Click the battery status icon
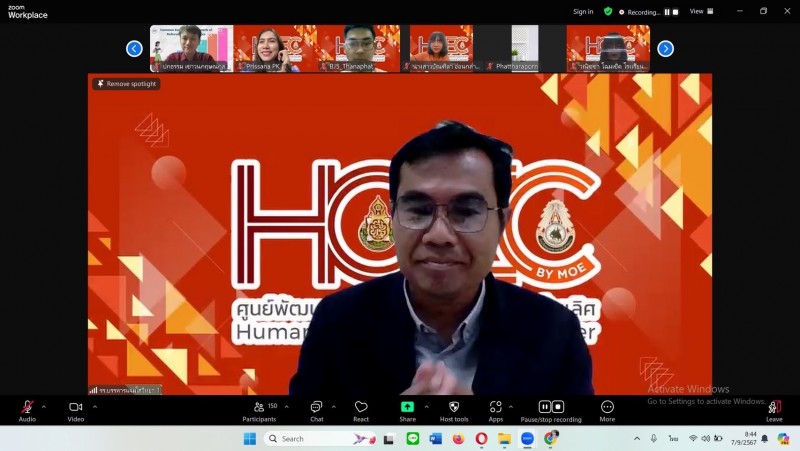Viewport: 800px width, 451px height. (718, 438)
